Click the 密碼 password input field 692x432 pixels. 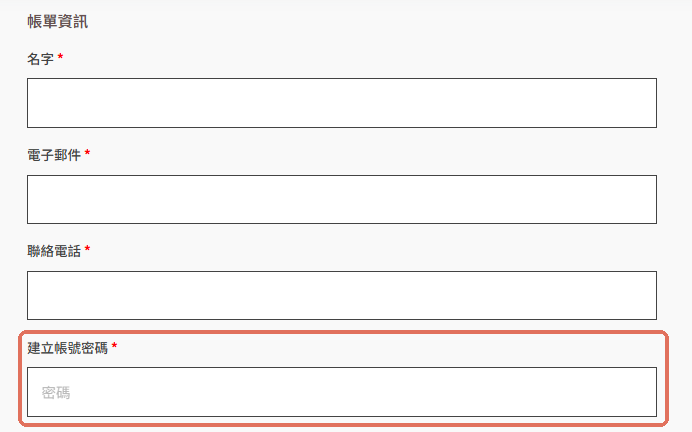(342, 392)
